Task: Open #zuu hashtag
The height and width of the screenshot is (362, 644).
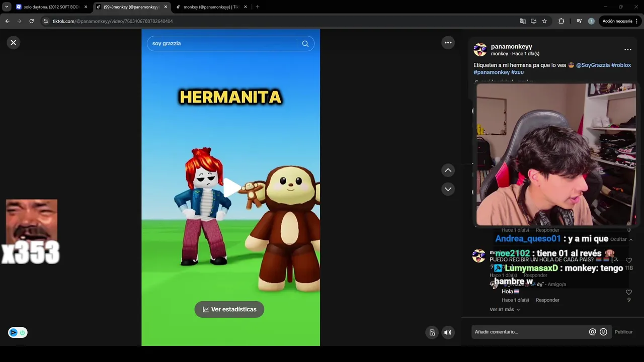Action: click(x=517, y=72)
